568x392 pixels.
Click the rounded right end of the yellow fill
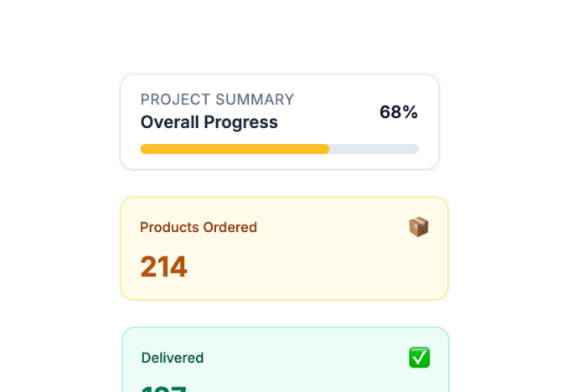tap(326, 149)
